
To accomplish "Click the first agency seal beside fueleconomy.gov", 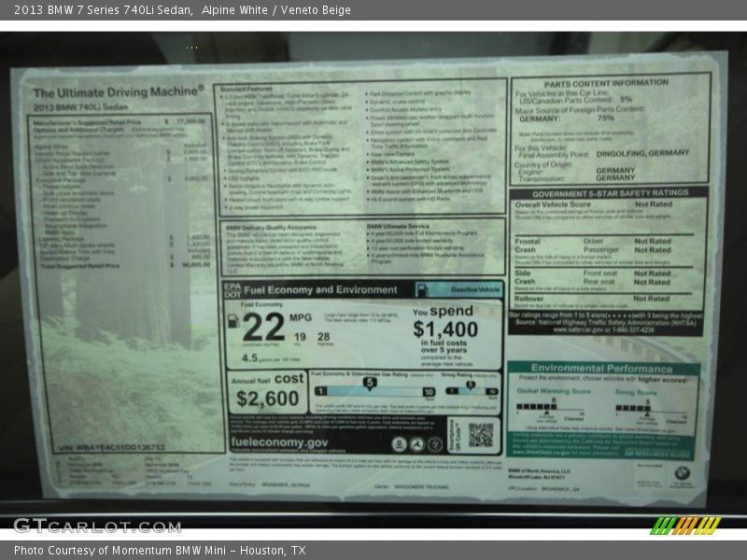I will 399,444.
